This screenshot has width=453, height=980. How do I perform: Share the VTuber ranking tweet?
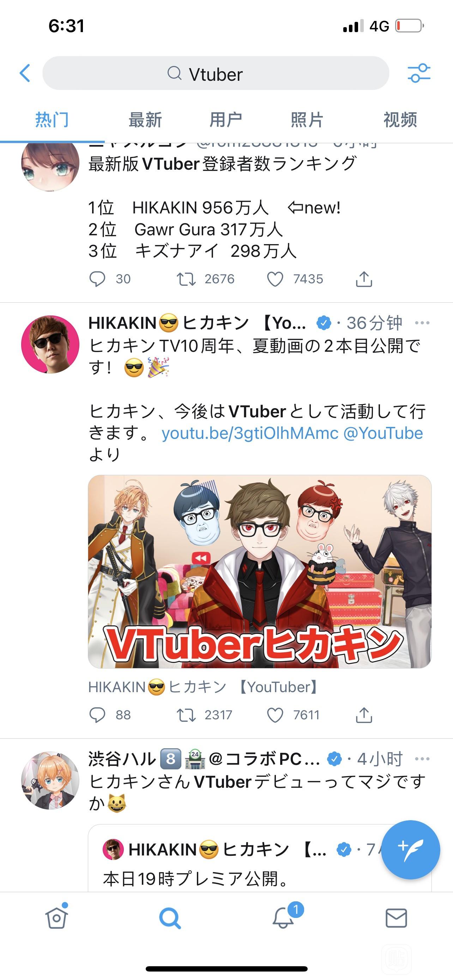[x=364, y=279]
